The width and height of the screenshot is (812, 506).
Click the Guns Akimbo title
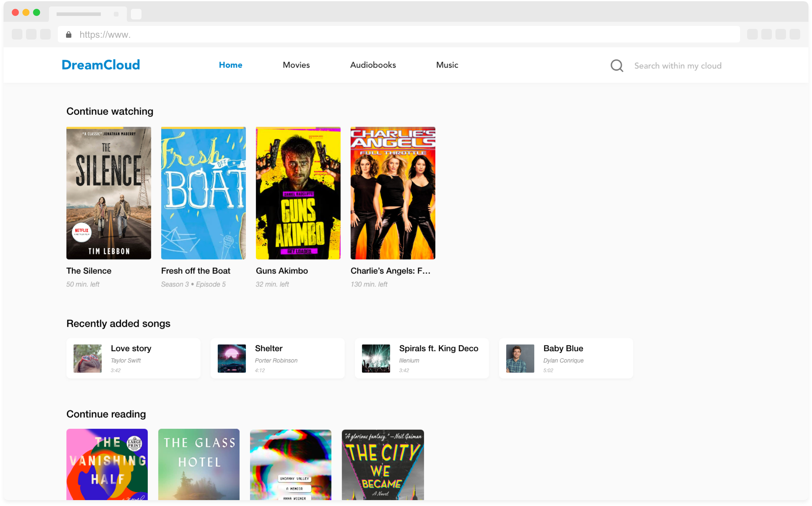point(282,271)
